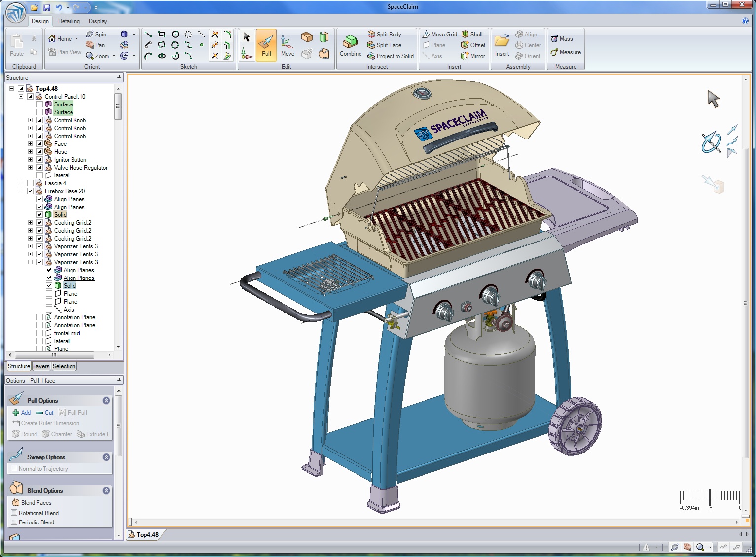The height and width of the screenshot is (557, 756).
Task: Open the Layers panel tab
Action: coord(41,366)
